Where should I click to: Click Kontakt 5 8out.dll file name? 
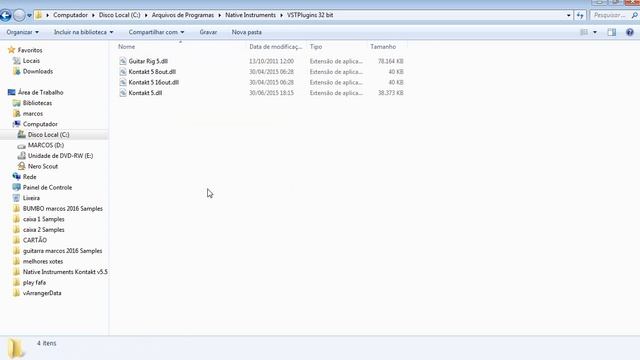152,72
